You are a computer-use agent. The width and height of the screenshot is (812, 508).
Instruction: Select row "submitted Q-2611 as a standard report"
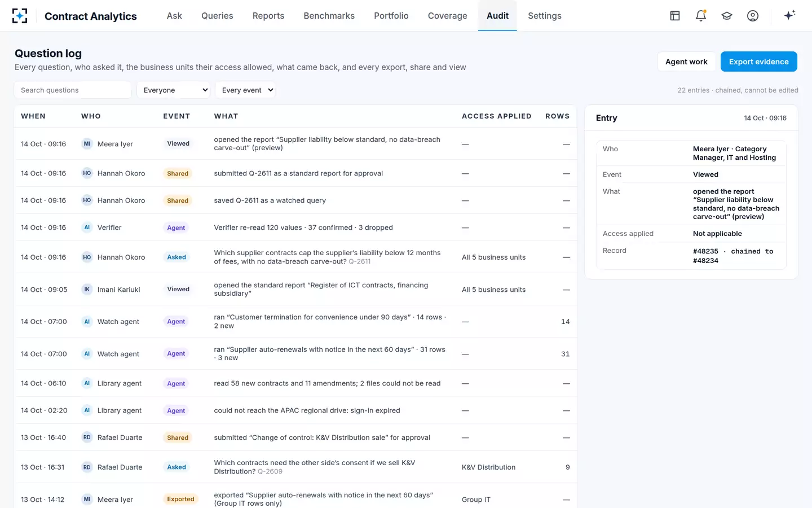(x=295, y=173)
